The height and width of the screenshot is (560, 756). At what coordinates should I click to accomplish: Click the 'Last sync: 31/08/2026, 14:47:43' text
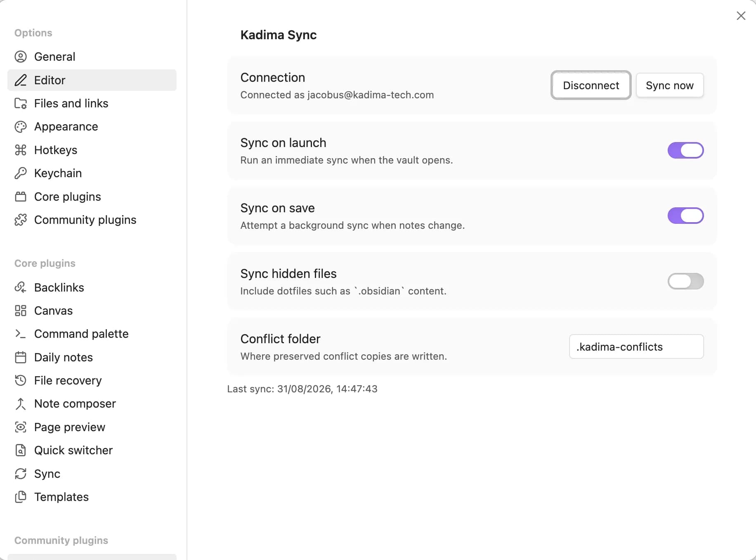tap(302, 389)
